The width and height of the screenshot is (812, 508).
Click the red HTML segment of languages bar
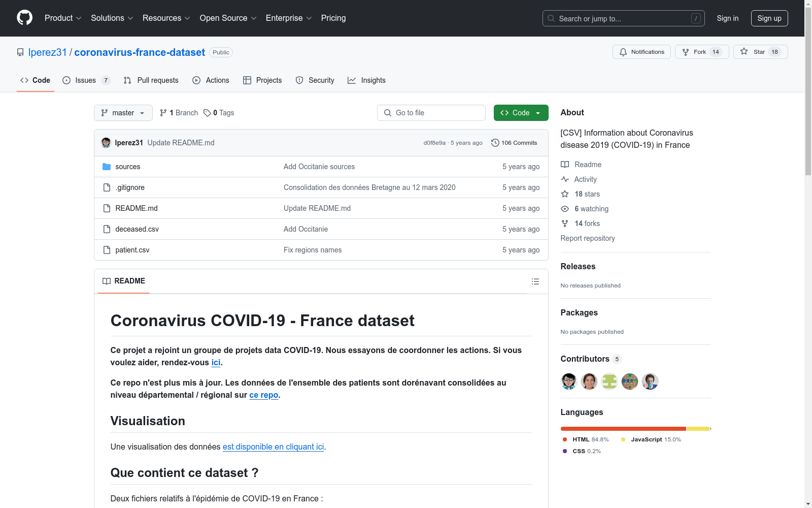(x=623, y=429)
